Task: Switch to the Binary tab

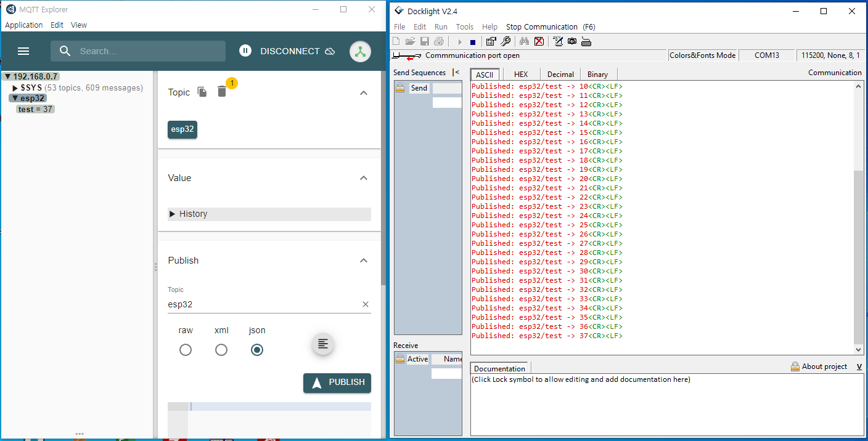Action: 597,74
